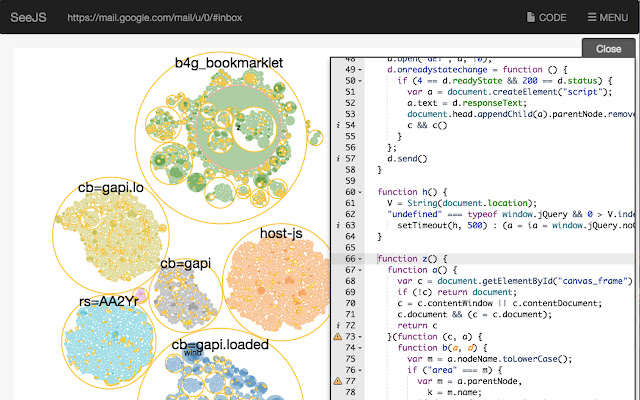The height and width of the screenshot is (400, 640).
Task: Collapse fold arrow at line 49
Action: tap(360, 70)
